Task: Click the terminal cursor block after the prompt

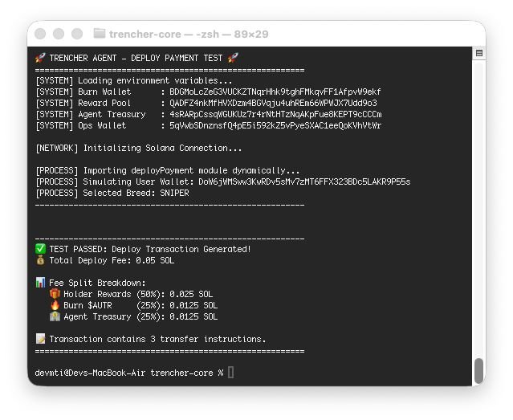Action: (x=230, y=373)
